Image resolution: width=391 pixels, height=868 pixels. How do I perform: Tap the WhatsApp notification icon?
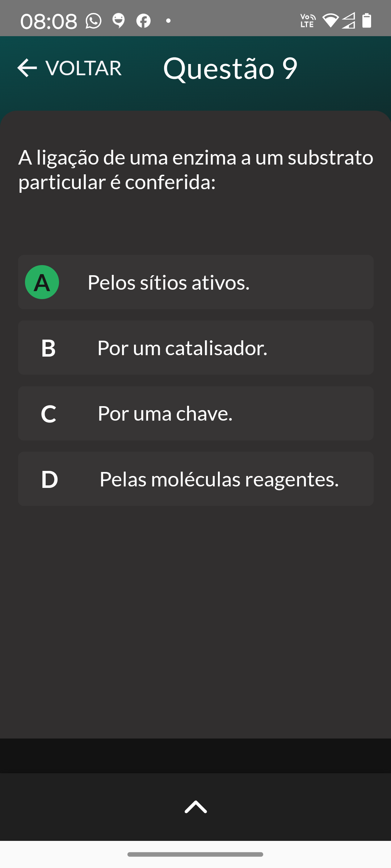coord(93,21)
